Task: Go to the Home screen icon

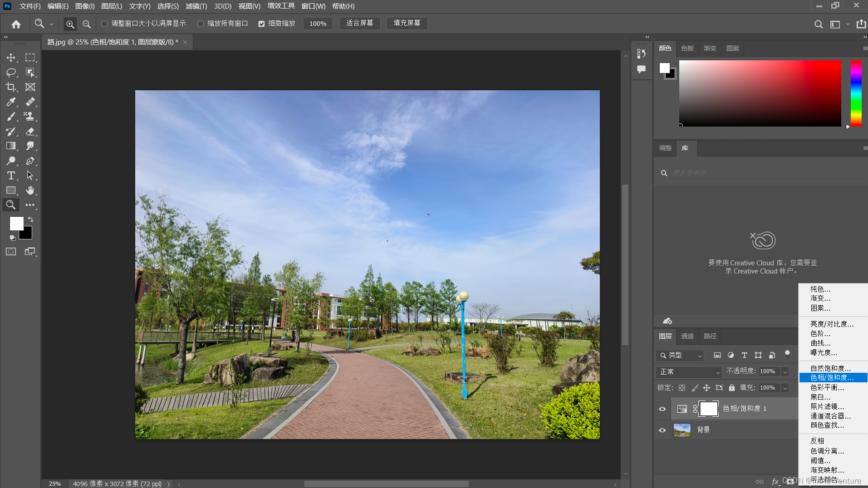Action: [x=16, y=24]
